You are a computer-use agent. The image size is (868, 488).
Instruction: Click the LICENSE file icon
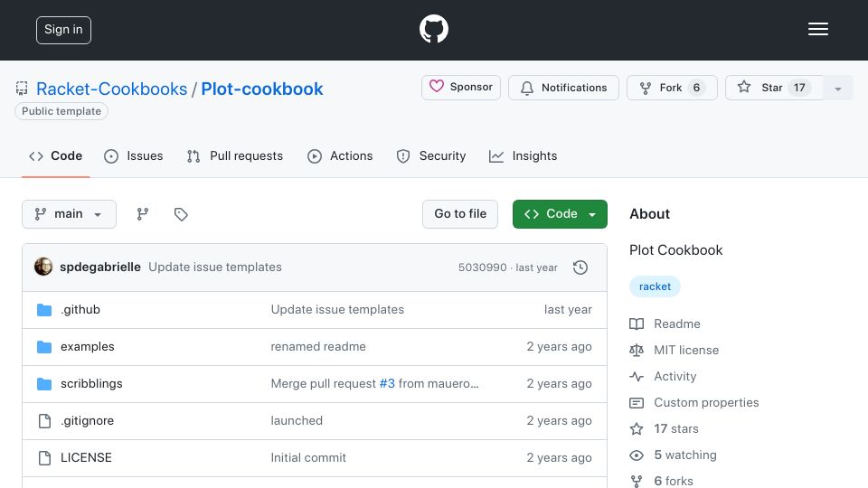click(x=44, y=458)
